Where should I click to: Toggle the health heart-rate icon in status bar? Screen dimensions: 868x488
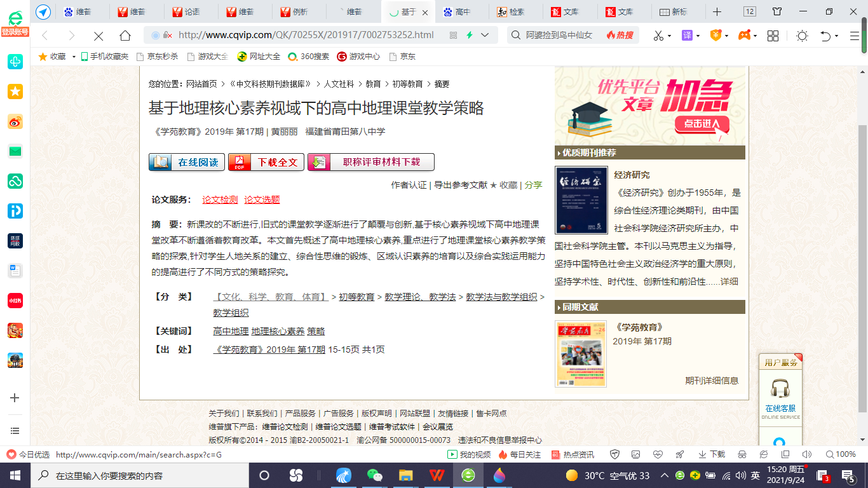[658, 454]
